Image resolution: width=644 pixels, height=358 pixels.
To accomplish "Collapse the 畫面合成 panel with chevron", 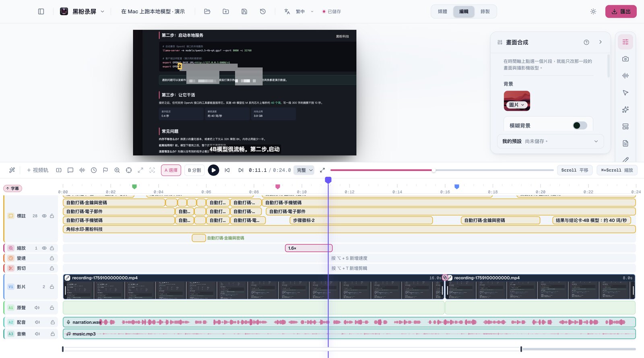I will pos(600,42).
